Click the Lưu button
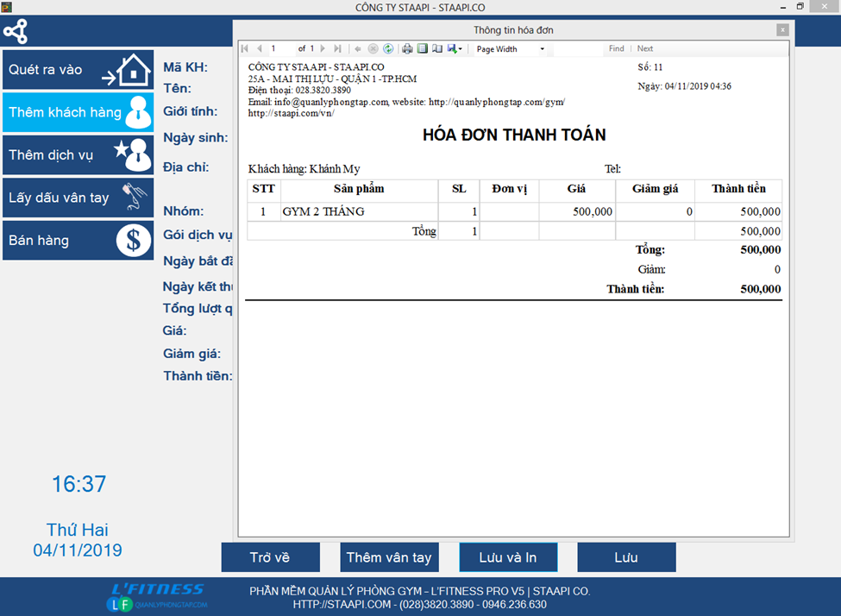841x616 pixels. 626,557
